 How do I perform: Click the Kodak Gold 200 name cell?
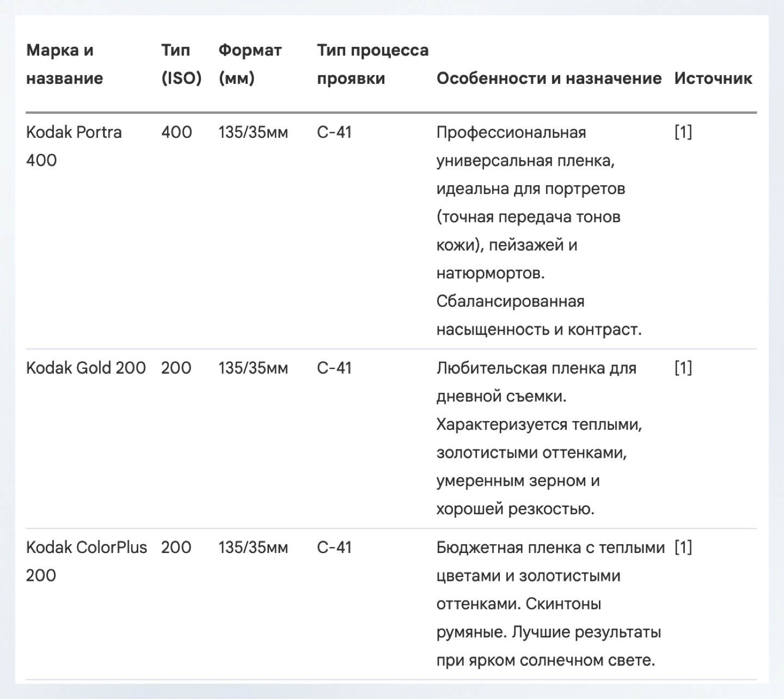point(86,368)
